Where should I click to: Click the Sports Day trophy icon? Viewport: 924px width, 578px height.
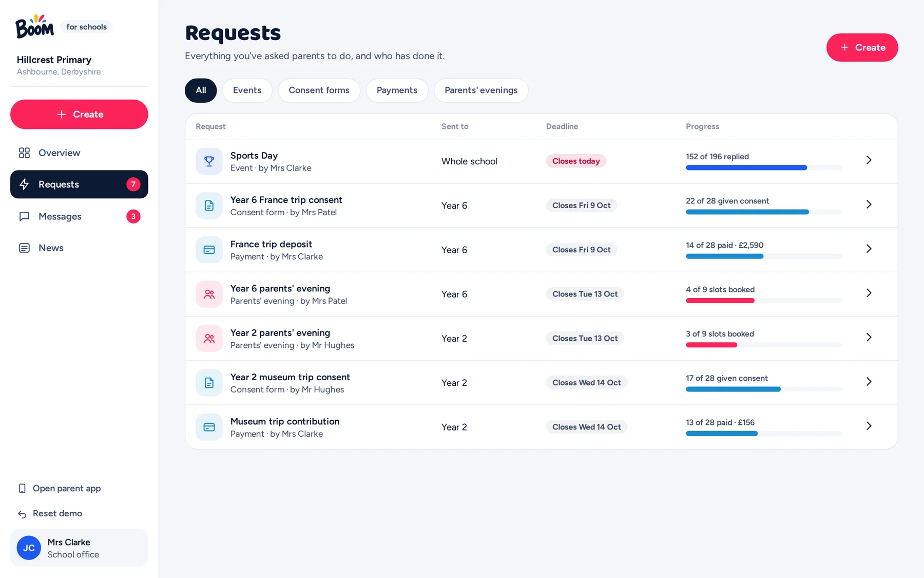pos(209,161)
